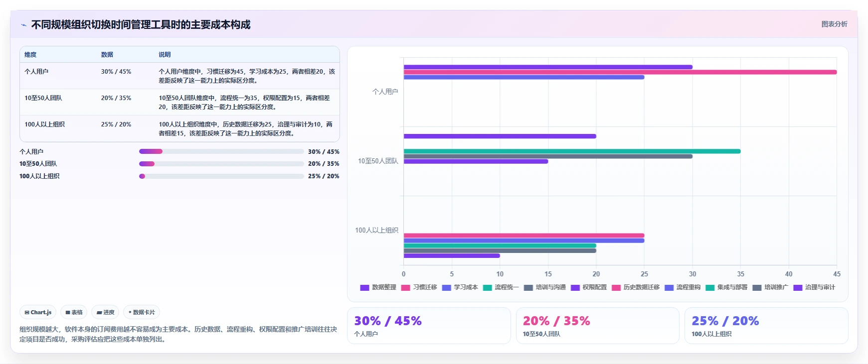Toggle the 流程统一 legend item
The width and height of the screenshot is (868, 364).
point(501,287)
